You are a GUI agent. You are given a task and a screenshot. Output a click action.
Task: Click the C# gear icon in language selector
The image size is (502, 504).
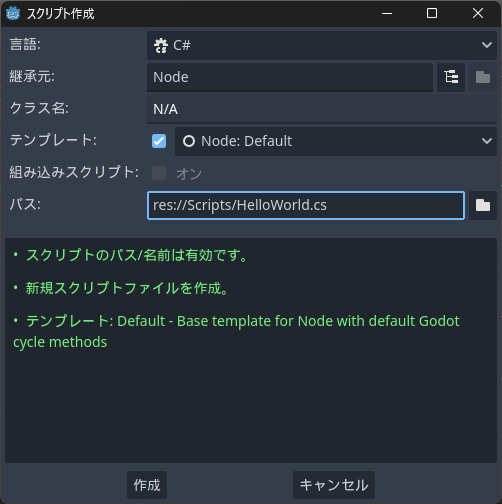[x=161, y=45]
